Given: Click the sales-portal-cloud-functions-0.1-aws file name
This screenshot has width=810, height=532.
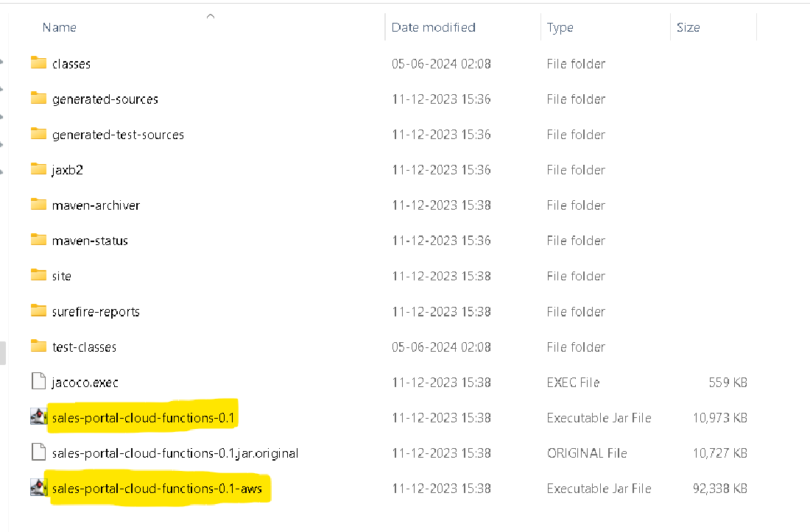Looking at the screenshot, I should [x=157, y=488].
